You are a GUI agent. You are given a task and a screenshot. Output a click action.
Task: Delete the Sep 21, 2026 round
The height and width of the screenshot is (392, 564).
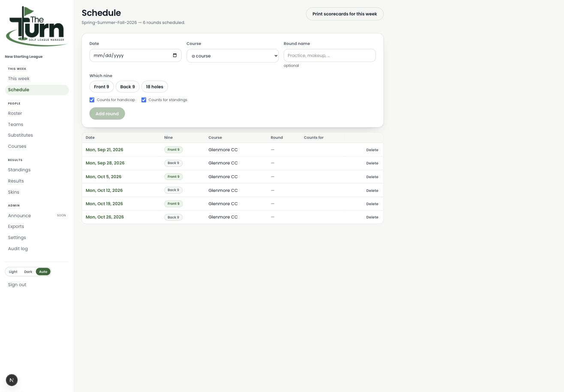click(x=372, y=150)
